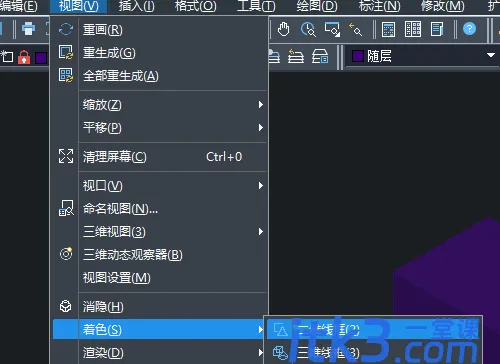Expand the 着色(S) submenu arrow
This screenshot has width=500, height=364.
click(x=261, y=329)
